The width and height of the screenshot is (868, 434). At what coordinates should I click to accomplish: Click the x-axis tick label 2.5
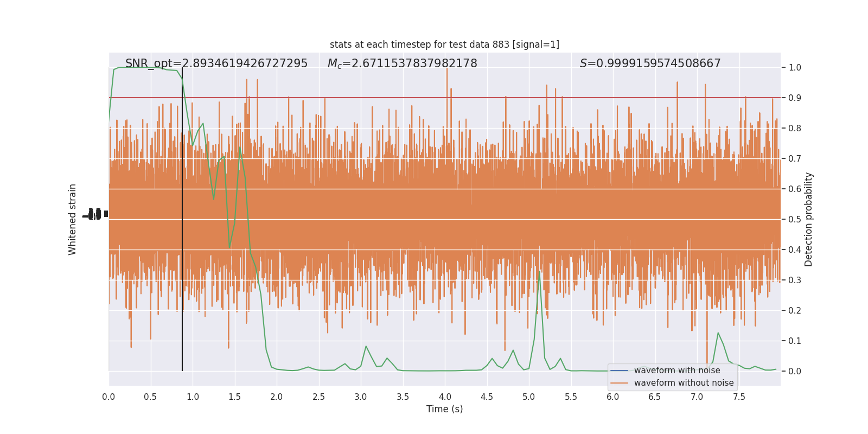point(318,397)
